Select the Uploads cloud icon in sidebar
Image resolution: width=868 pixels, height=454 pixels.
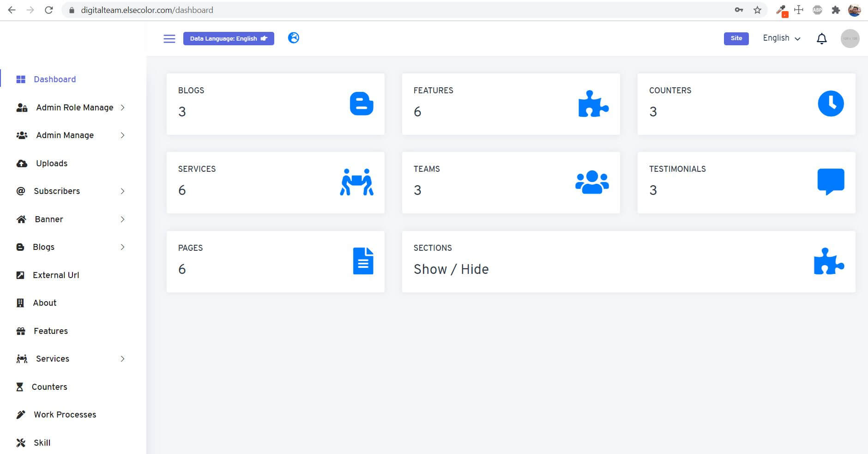[x=20, y=163]
